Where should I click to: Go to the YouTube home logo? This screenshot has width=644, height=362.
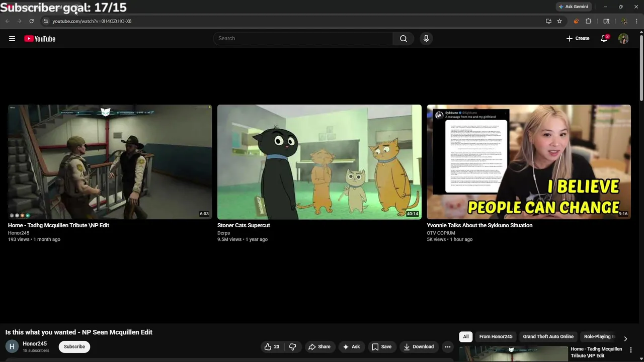40,39
